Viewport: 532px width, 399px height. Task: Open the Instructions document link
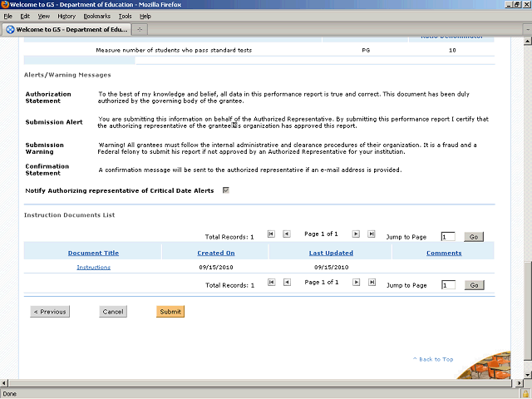(94, 268)
